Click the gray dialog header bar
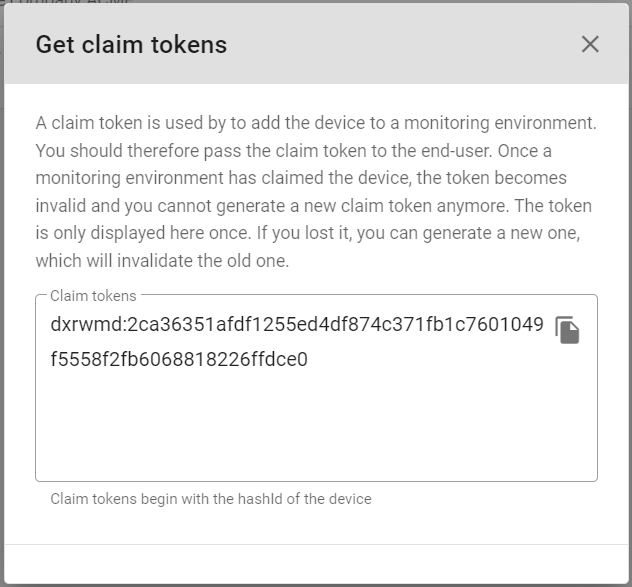This screenshot has height=587, width=632. (x=316, y=44)
